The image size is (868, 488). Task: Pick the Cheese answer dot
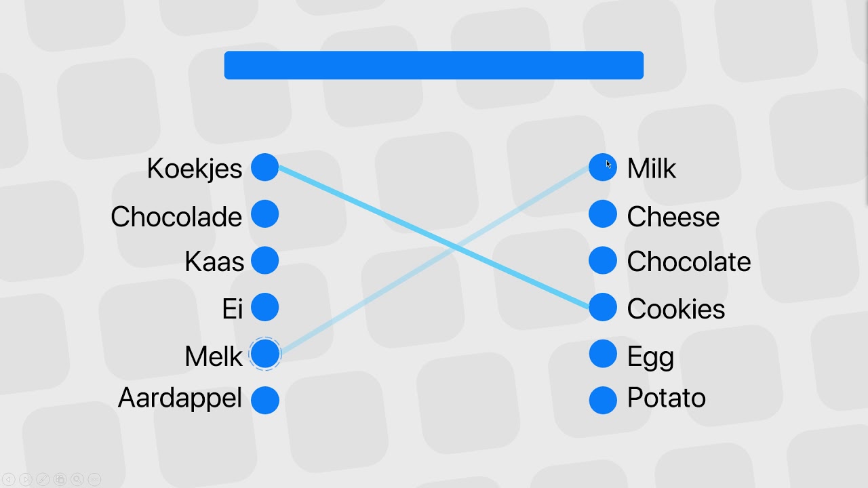pyautogui.click(x=603, y=214)
